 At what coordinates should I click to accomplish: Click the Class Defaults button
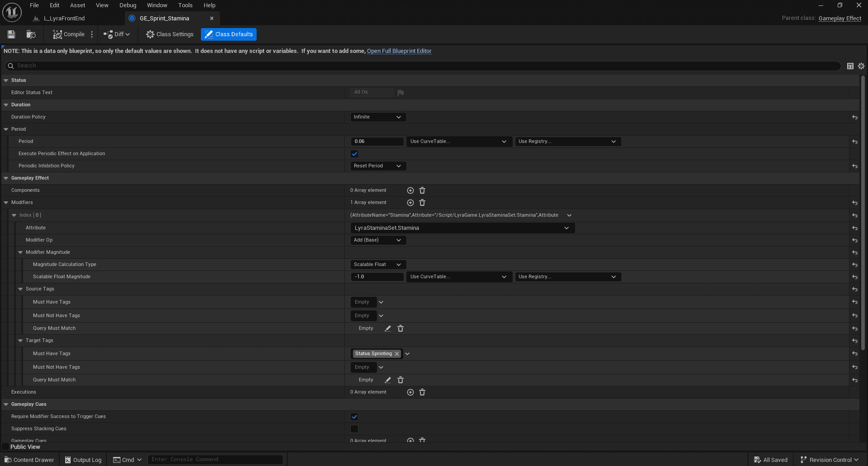point(229,34)
